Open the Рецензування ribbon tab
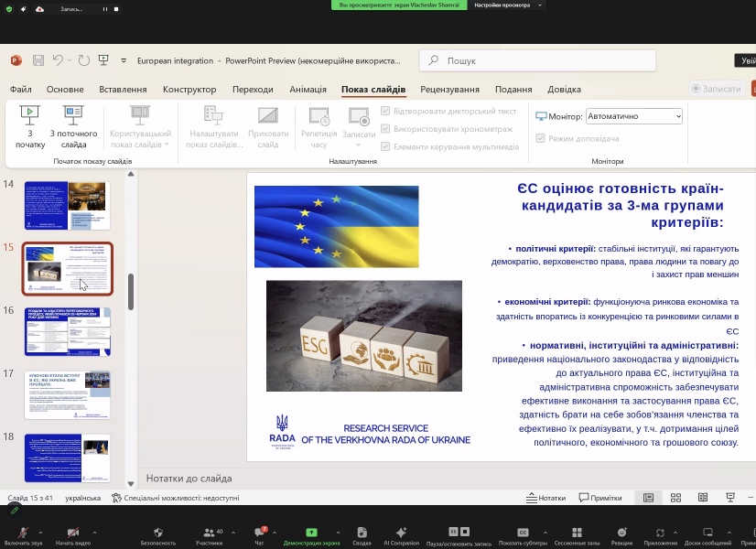Screen dimensions: 756x549 point(449,90)
